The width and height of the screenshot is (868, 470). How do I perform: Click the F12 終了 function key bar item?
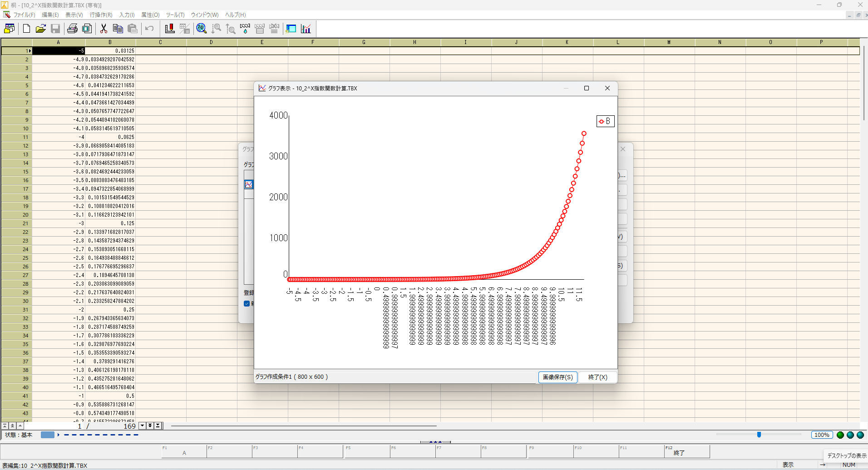(x=686, y=451)
